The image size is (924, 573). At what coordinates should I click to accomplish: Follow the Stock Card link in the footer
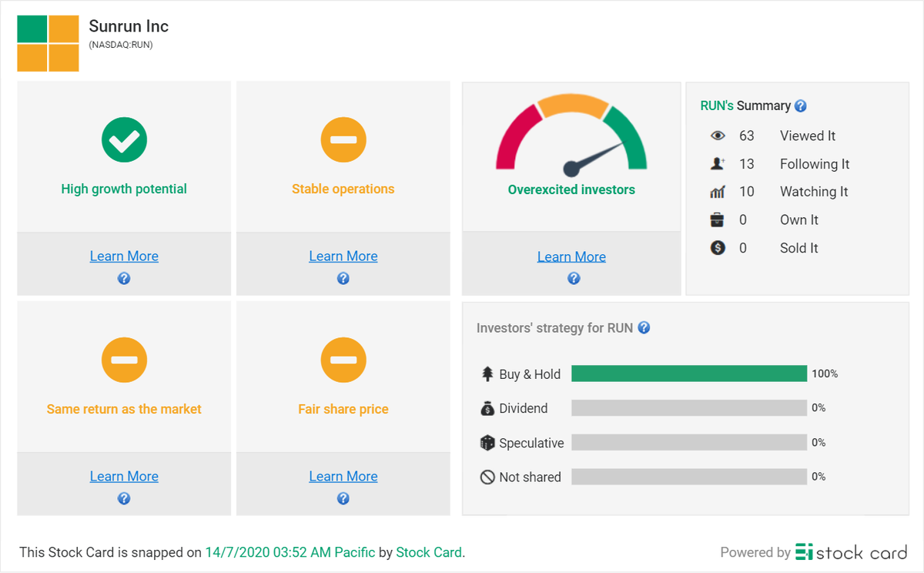coord(429,552)
